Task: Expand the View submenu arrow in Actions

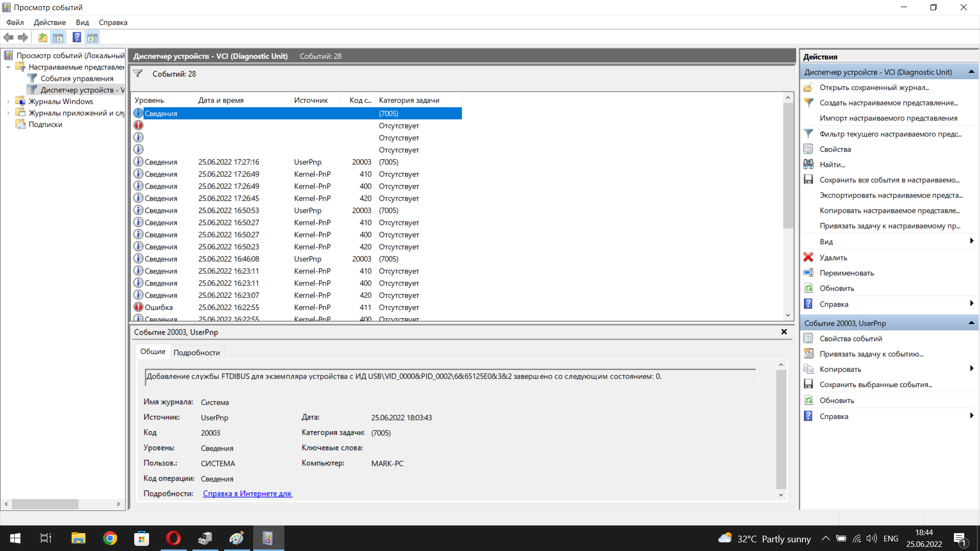Action: [971, 241]
